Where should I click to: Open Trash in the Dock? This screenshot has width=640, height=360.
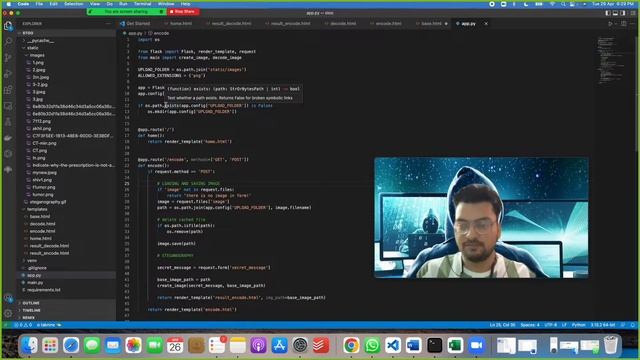(611, 345)
